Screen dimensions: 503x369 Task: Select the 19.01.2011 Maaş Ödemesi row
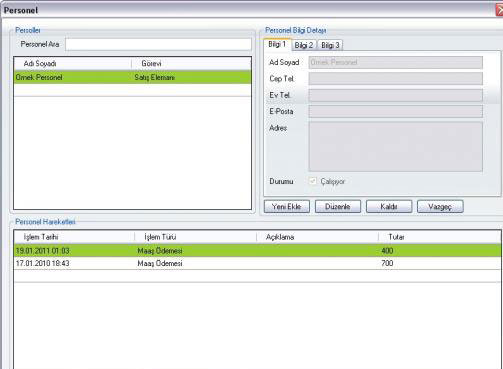[257, 250]
